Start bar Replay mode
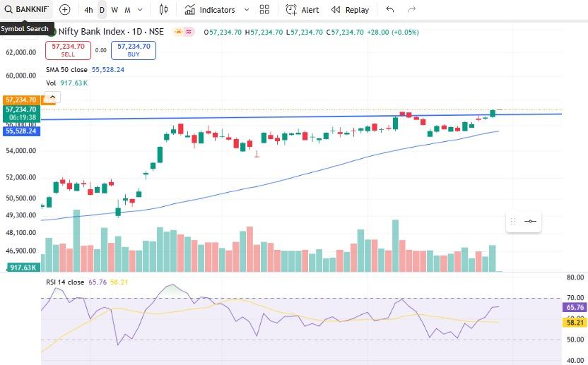588x365 pixels. 351,10
